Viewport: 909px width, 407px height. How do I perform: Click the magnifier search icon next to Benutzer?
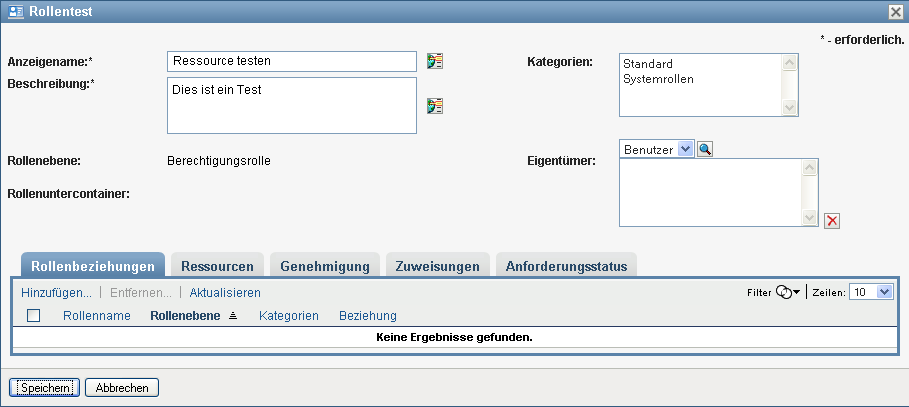tap(705, 149)
